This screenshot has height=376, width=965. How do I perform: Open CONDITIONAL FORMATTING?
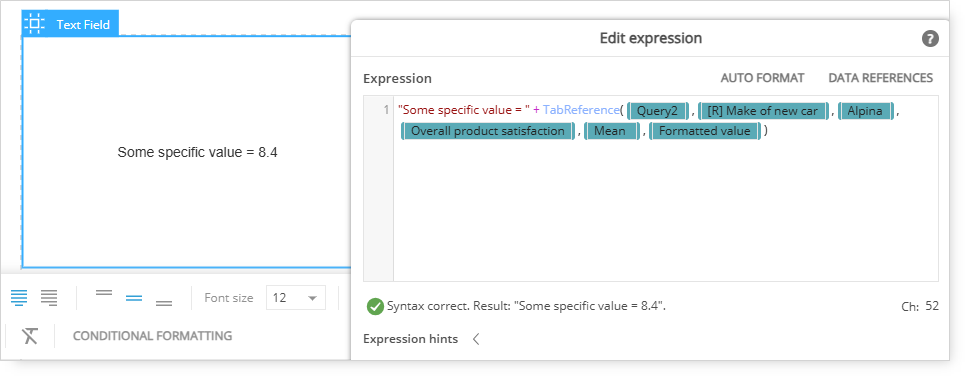153,336
